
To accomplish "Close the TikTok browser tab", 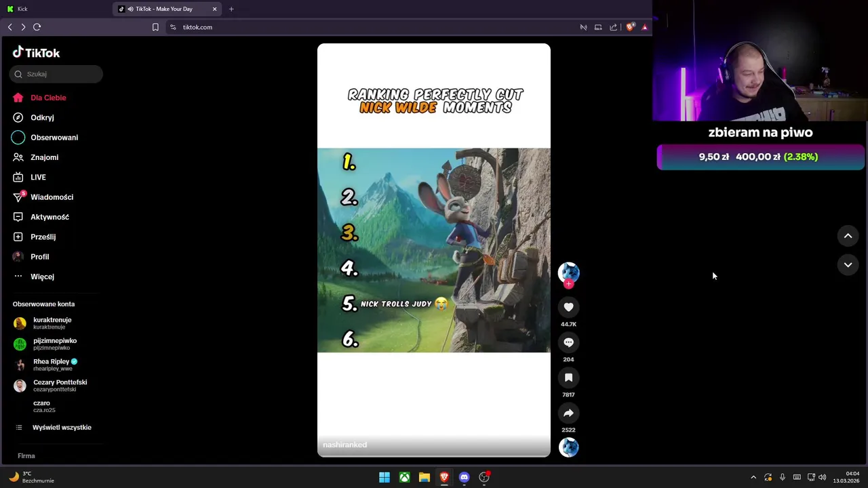I will point(215,9).
